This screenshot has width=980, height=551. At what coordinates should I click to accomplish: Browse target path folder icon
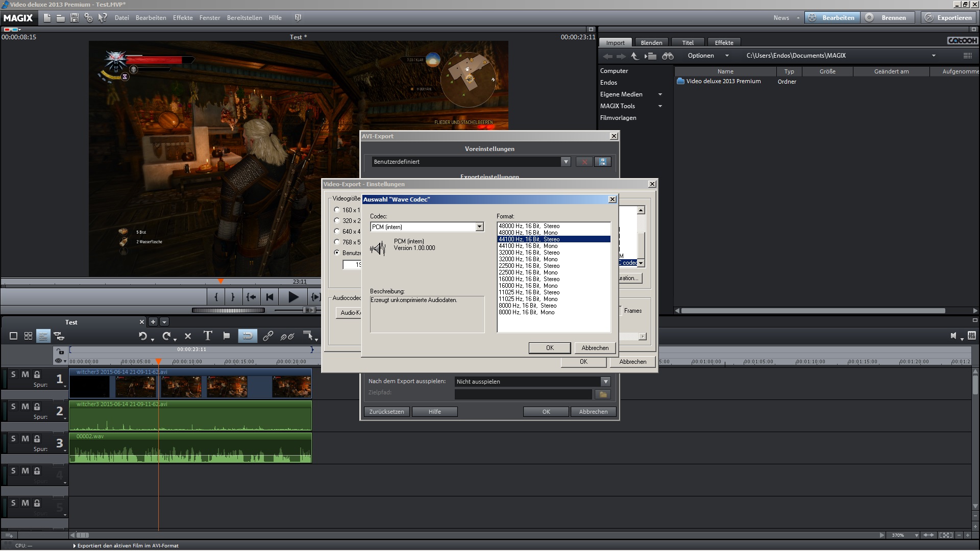tap(603, 394)
